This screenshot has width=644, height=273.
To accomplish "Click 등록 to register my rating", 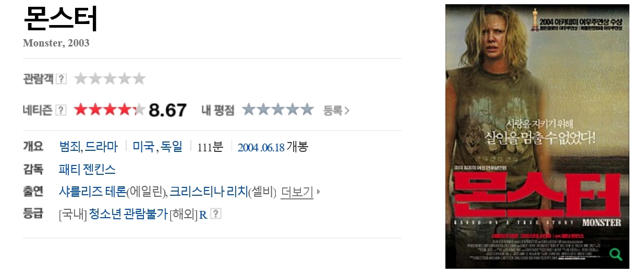I will [336, 110].
